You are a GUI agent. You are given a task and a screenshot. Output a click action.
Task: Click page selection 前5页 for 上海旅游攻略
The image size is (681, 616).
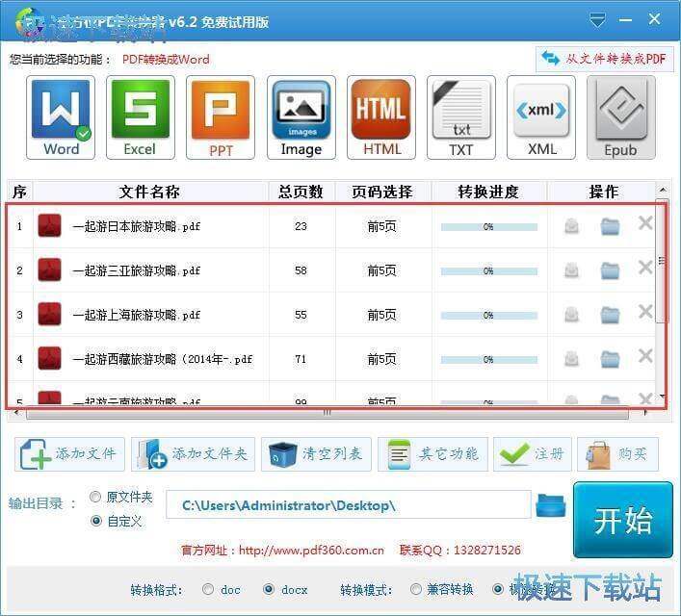381,315
